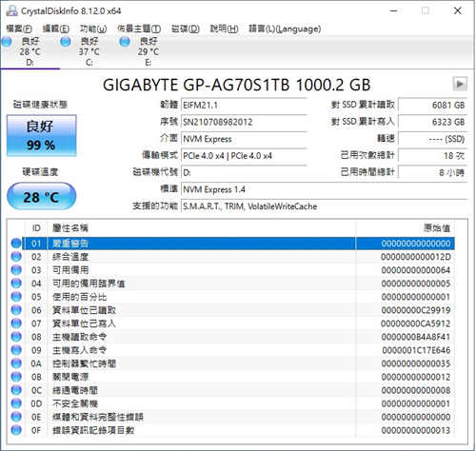Select raw value 00000000C29919 in row 06

[x=416, y=310]
